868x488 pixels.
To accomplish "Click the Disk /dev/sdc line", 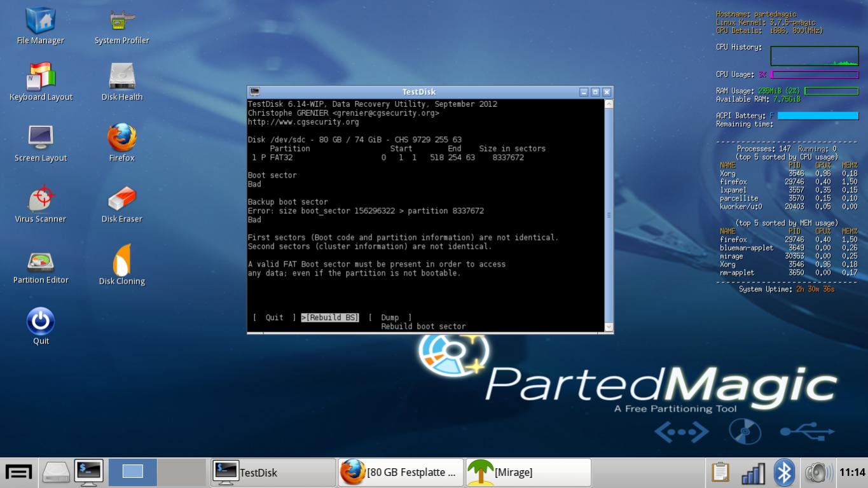I will (355, 139).
